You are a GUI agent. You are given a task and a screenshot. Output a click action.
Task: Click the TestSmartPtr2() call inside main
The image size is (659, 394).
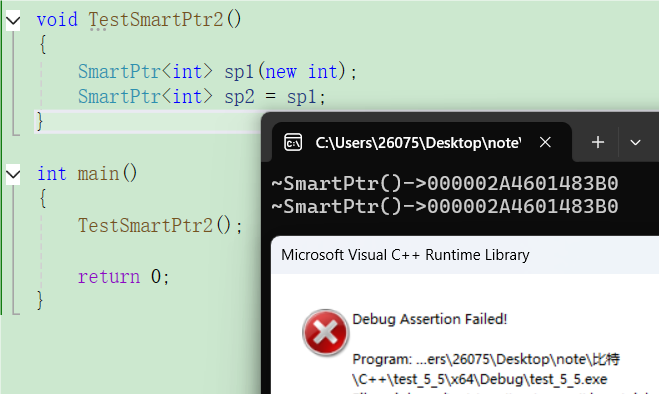click(161, 225)
